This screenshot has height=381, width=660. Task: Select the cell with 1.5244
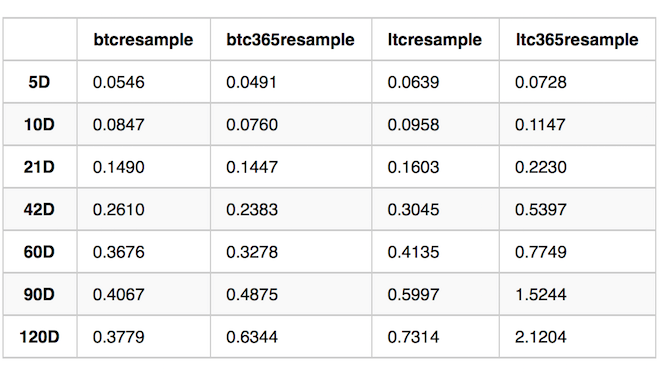(541, 294)
